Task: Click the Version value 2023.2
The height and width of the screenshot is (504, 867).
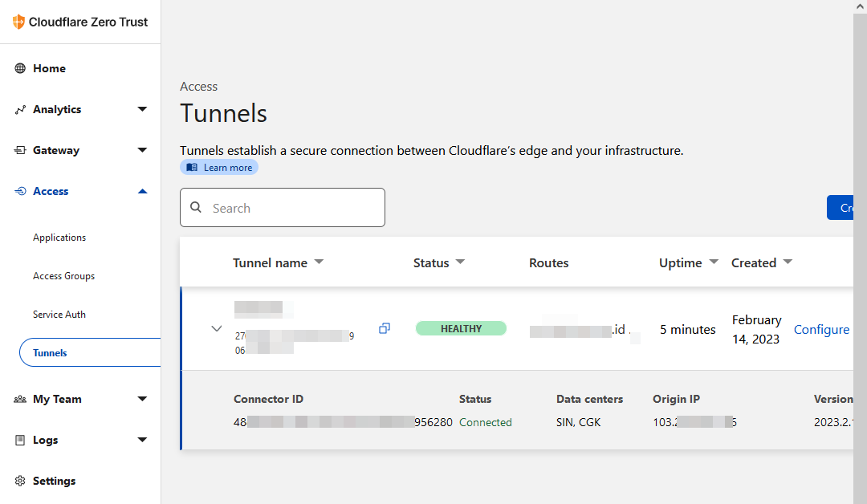Action: click(833, 422)
